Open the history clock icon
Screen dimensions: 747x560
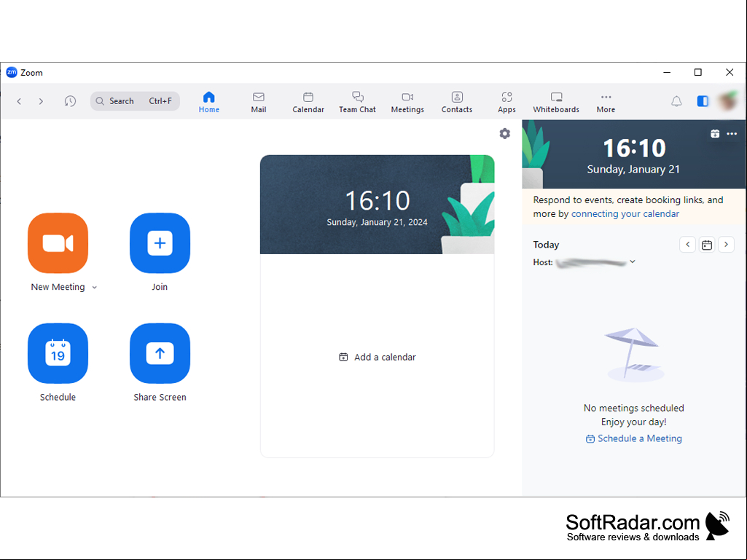70,101
